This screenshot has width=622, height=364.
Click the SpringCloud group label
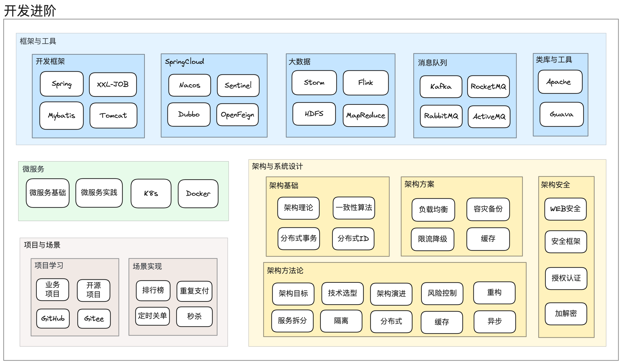point(185,62)
